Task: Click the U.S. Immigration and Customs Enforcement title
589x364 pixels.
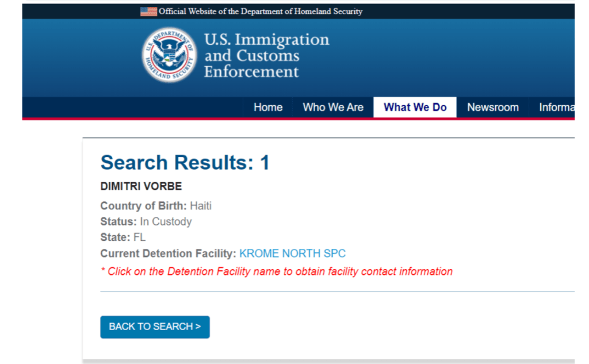Action: click(266, 55)
